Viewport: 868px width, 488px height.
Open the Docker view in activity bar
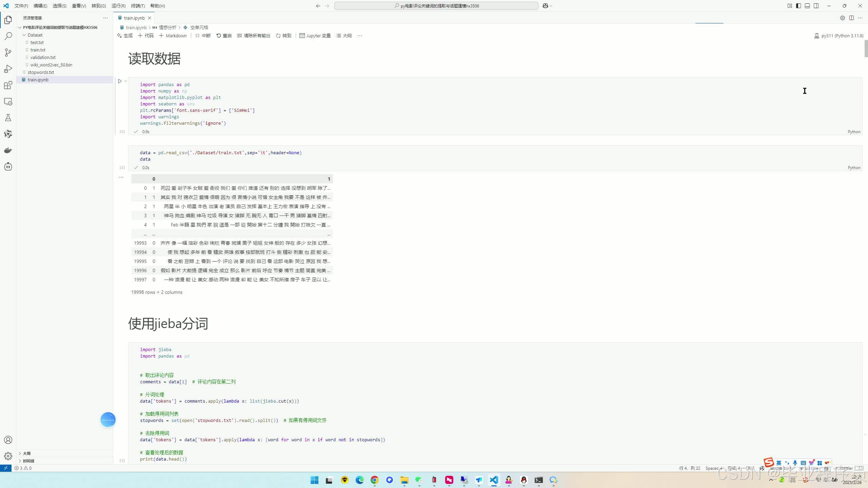[x=8, y=150]
